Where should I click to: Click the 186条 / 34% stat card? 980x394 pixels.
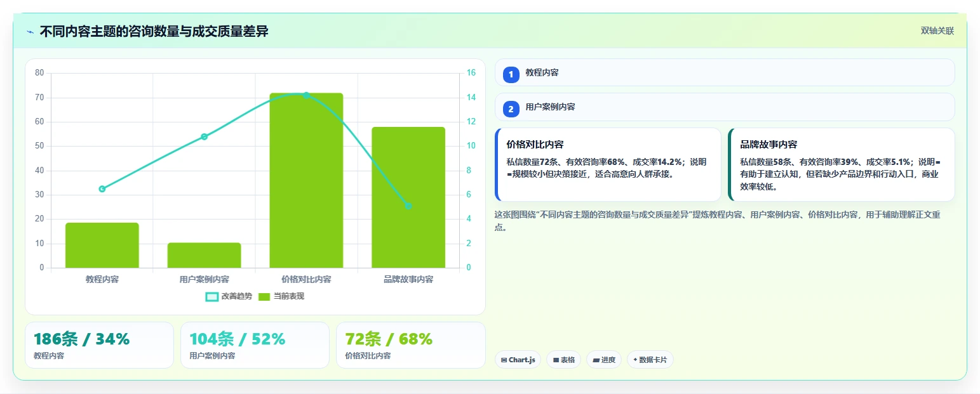click(99, 345)
